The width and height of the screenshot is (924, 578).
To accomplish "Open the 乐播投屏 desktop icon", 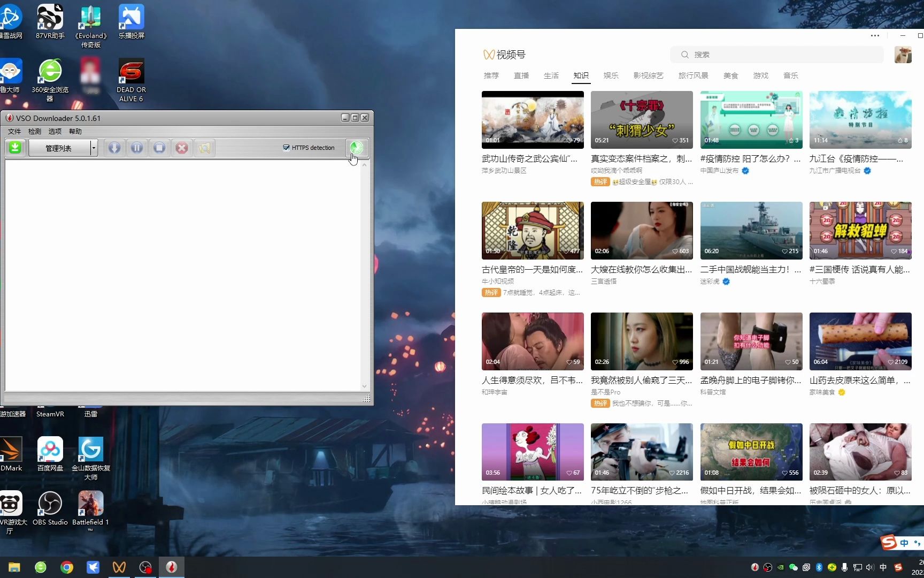I will (x=132, y=22).
